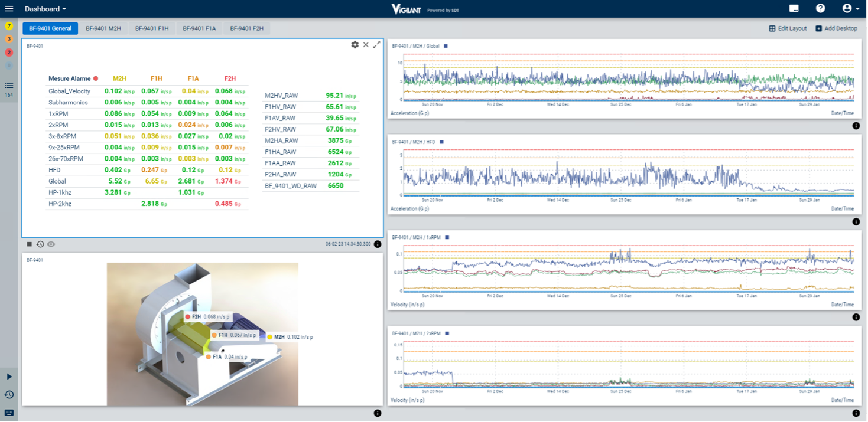
Task: Select the yellow alarm badge showing 7
Action: click(x=9, y=26)
